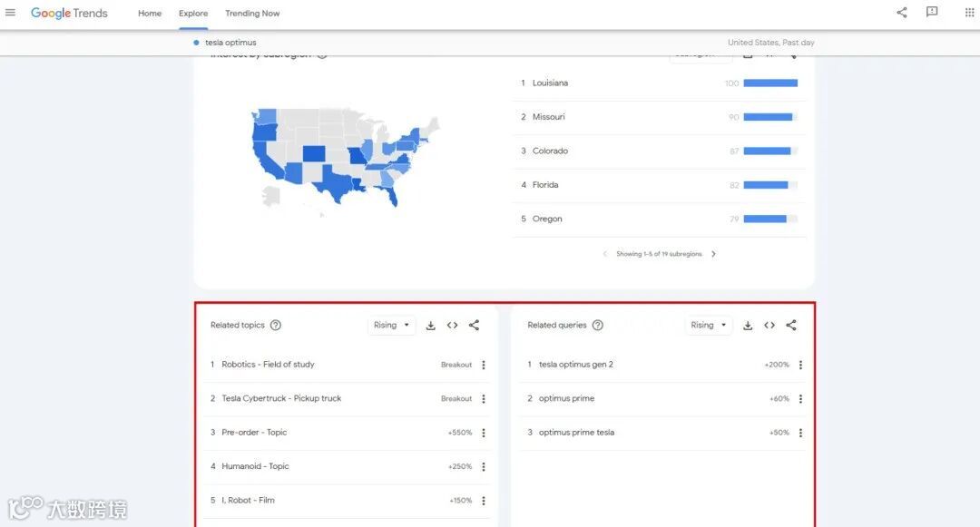Select Oregon in subregion list
Viewport: 980px width, 527px height.
(547, 220)
